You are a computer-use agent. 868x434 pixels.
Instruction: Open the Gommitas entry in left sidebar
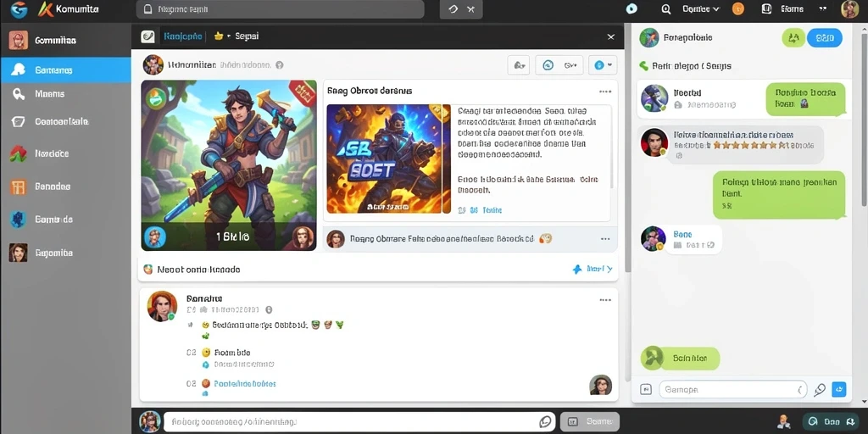pyautogui.click(x=65, y=40)
